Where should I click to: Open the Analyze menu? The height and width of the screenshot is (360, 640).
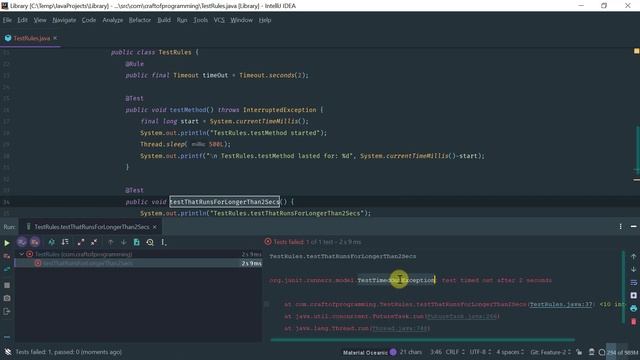tap(113, 20)
